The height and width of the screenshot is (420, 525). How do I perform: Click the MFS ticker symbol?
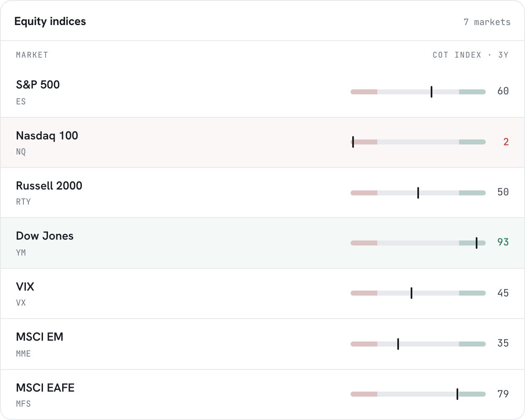pos(23,404)
